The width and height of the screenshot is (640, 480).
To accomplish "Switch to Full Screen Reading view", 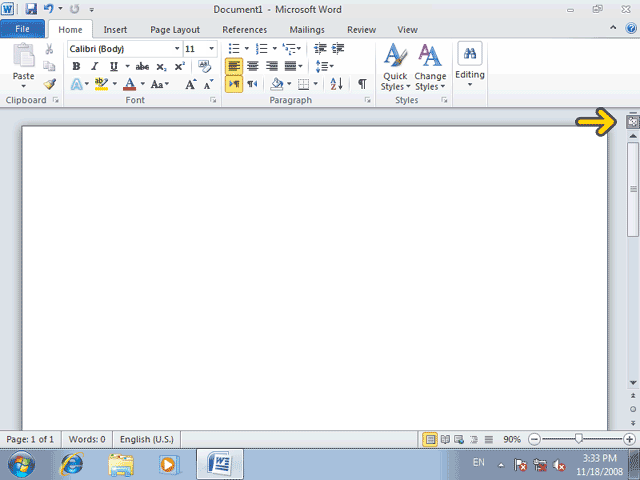I will (445, 440).
